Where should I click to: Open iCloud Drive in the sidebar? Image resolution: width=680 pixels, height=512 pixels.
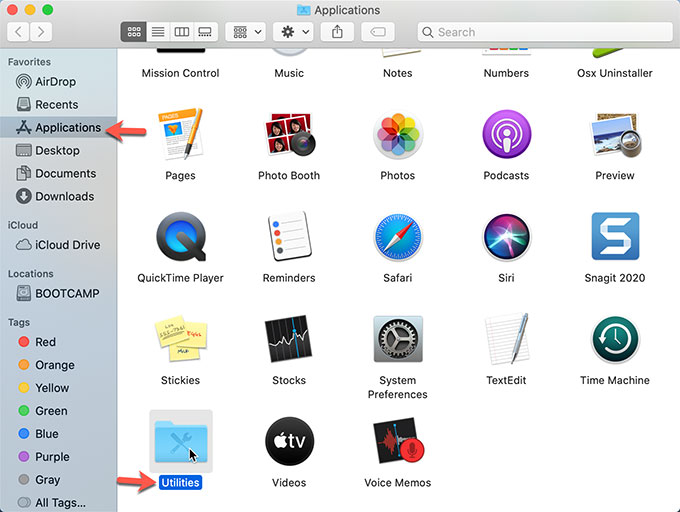[x=58, y=245]
